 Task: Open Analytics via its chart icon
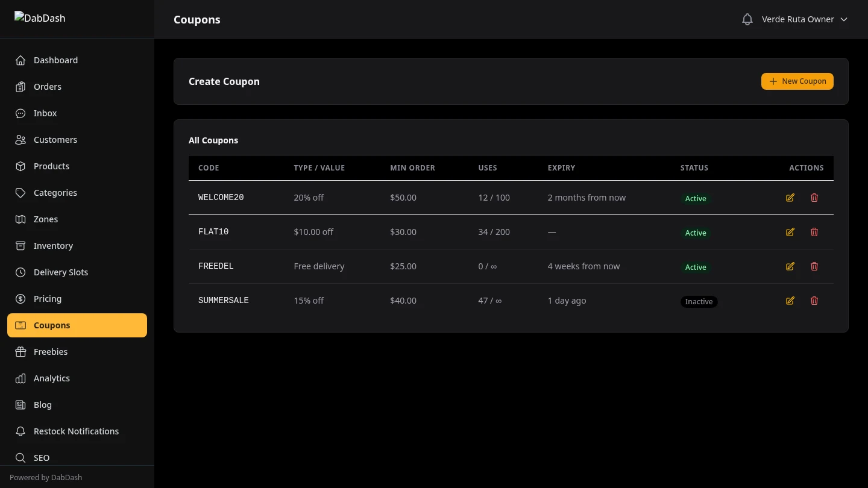coord(20,378)
